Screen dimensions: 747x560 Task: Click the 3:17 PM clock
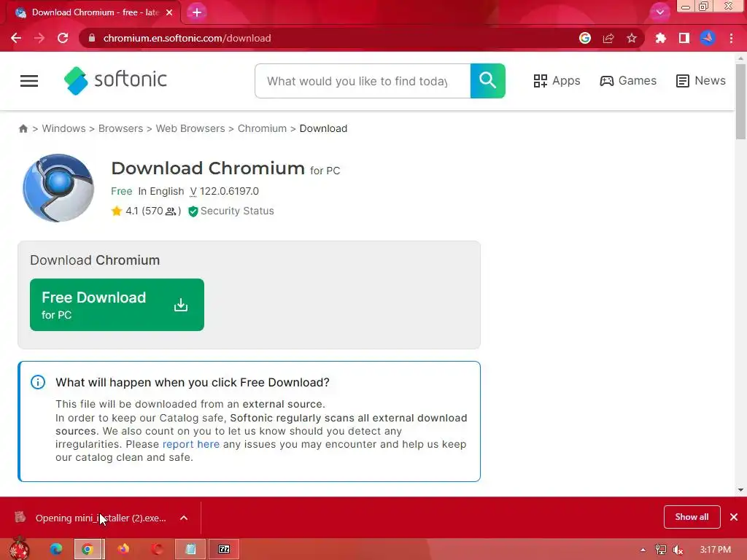[716, 550]
